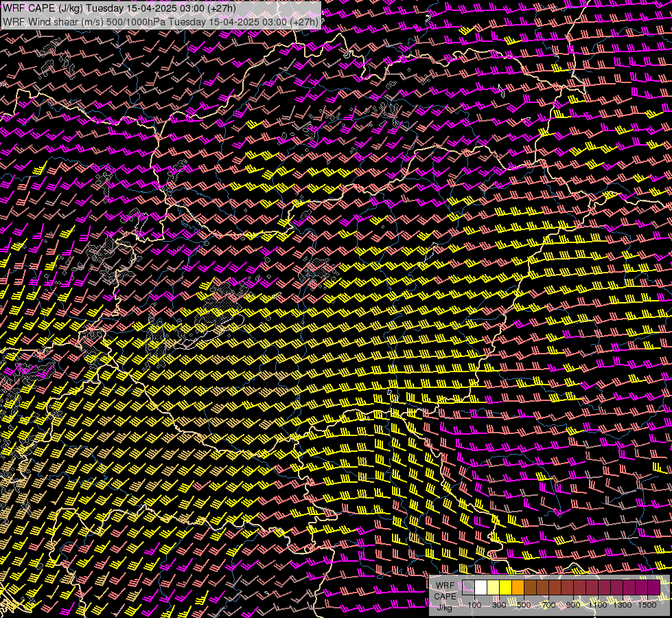Pick the pale yellow CAPE legend swatch

click(494, 587)
